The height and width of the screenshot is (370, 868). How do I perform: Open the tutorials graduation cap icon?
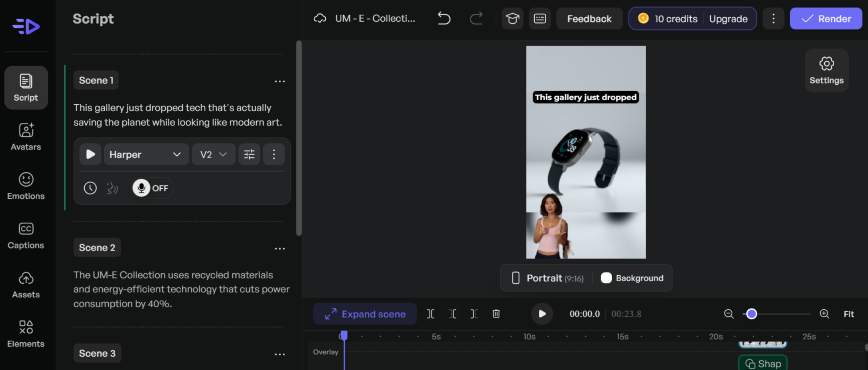point(512,18)
